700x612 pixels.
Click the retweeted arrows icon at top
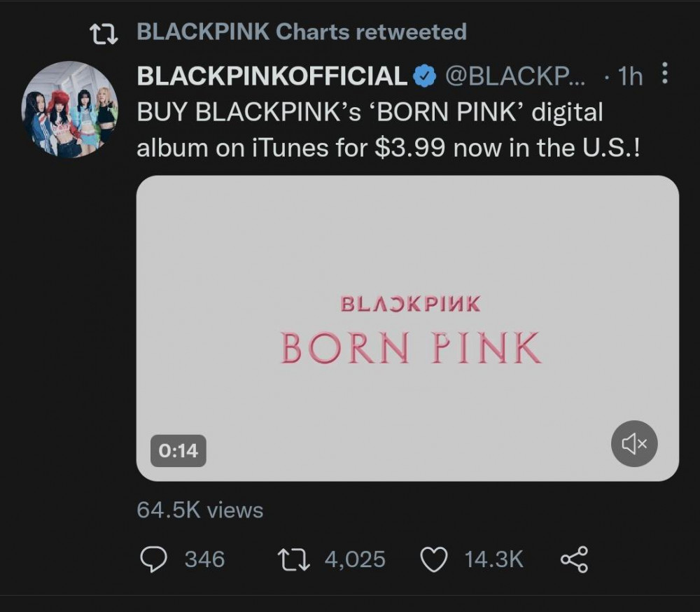click(x=104, y=34)
